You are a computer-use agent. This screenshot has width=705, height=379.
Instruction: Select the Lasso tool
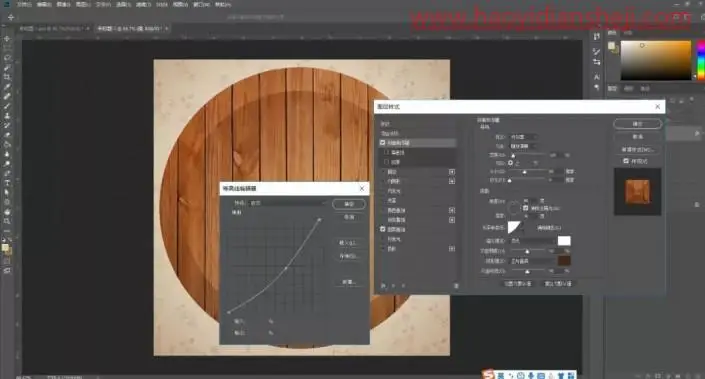(7, 58)
